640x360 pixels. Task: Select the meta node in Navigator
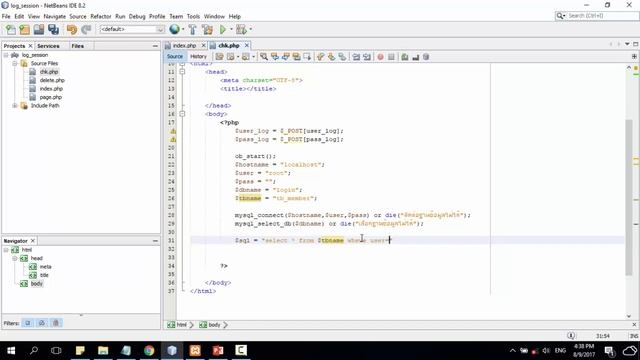pos(45,267)
